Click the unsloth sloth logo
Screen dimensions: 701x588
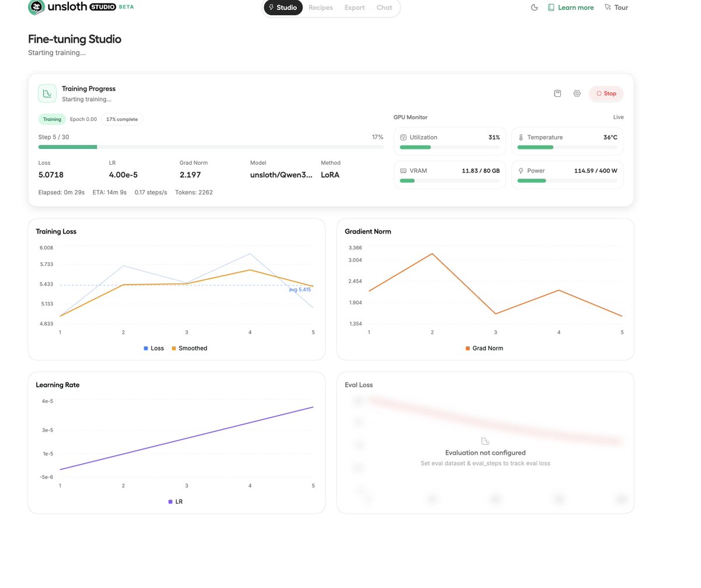coord(36,8)
